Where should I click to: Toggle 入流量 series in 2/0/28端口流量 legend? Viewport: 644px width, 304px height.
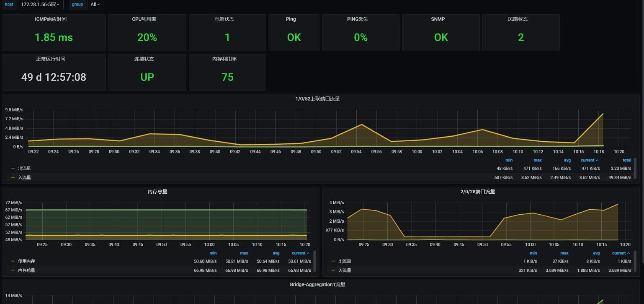click(345, 270)
